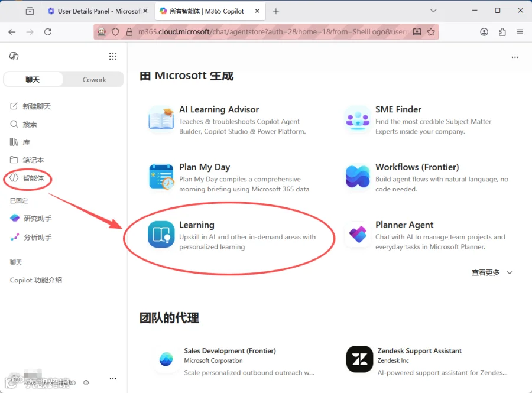Click the 已固定 section label
Image resolution: width=532 pixels, height=393 pixels.
pyautogui.click(x=19, y=200)
